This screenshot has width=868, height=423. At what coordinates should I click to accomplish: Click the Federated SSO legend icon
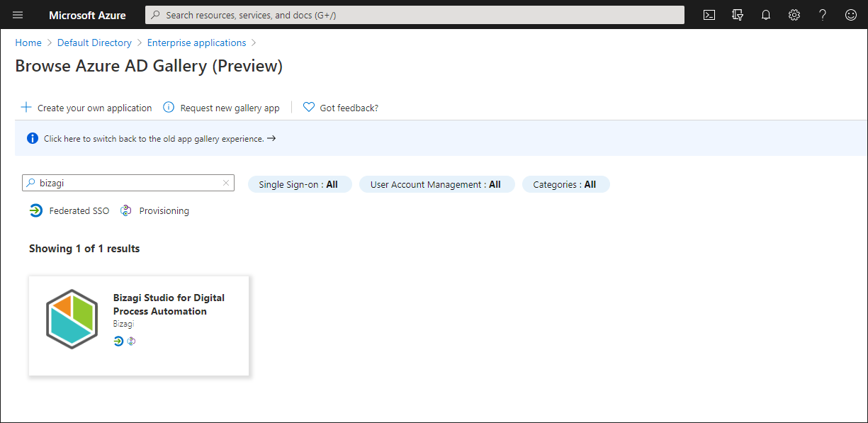pyautogui.click(x=36, y=210)
